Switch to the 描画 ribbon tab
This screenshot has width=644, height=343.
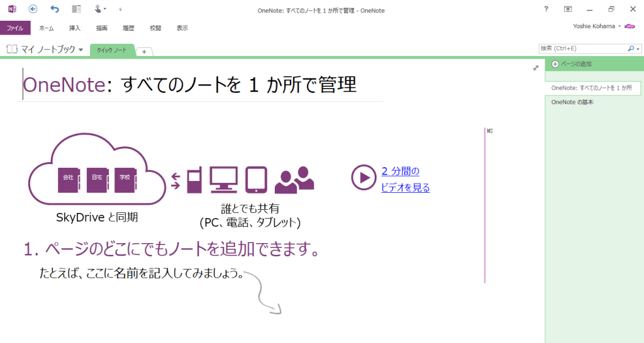(101, 28)
